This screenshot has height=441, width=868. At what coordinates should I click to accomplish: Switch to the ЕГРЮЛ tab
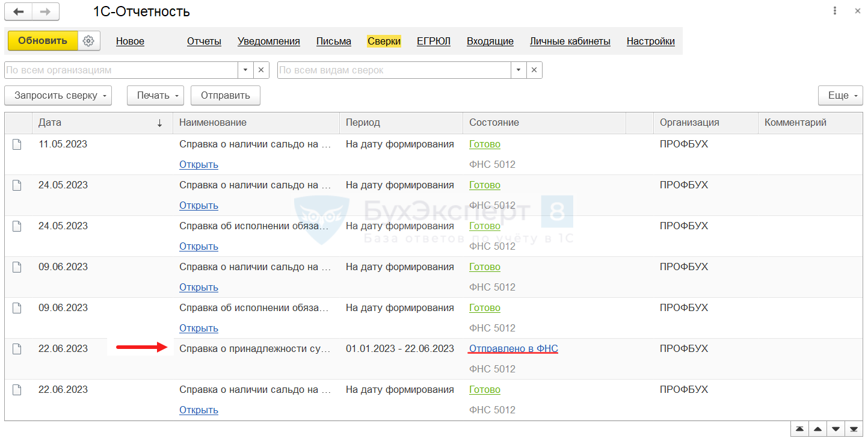(x=434, y=41)
